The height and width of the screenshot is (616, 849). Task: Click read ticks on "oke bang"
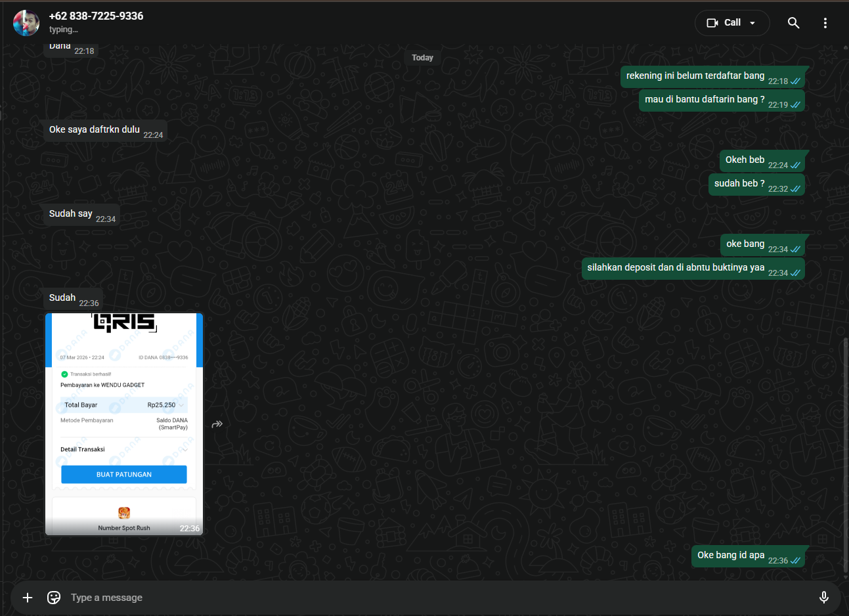(x=795, y=250)
